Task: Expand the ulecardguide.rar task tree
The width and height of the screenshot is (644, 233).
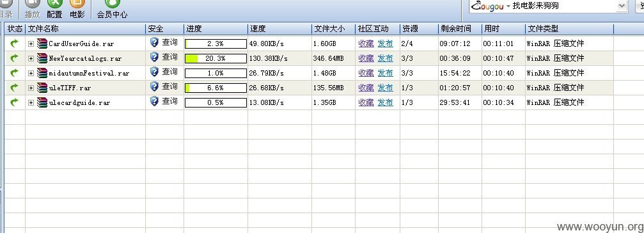Action: click(31, 102)
